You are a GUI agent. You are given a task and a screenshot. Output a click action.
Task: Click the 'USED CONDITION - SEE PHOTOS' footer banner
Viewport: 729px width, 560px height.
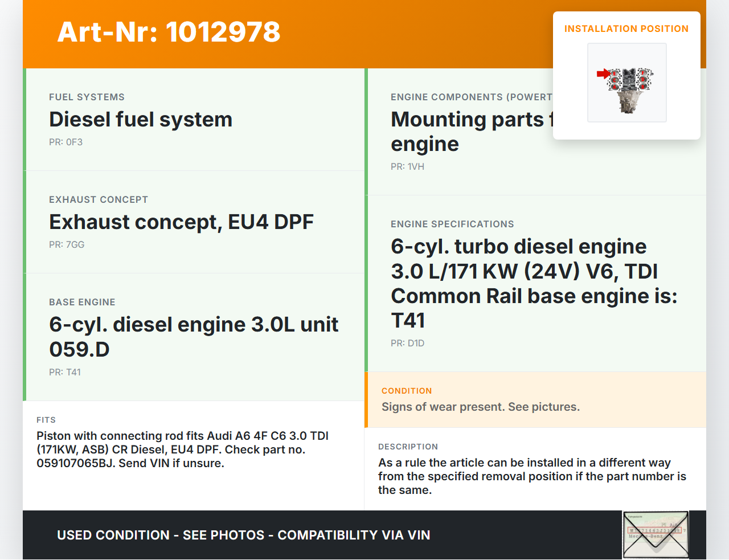(x=243, y=536)
